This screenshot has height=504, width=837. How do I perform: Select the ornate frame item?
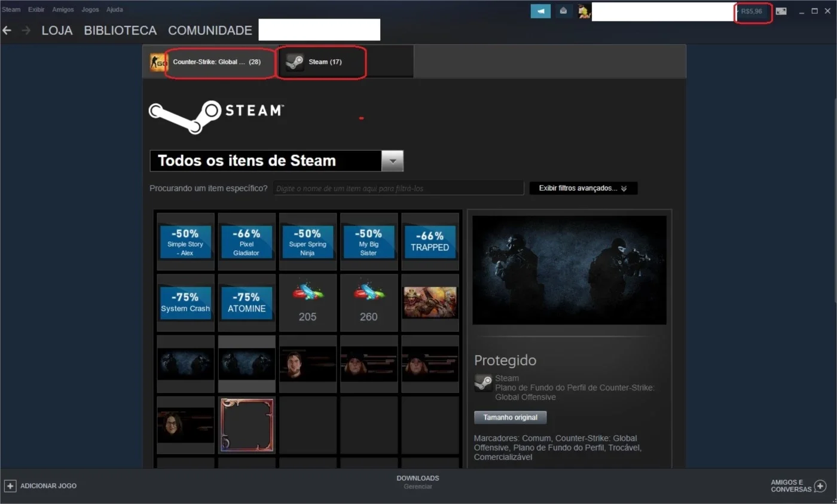point(246,424)
